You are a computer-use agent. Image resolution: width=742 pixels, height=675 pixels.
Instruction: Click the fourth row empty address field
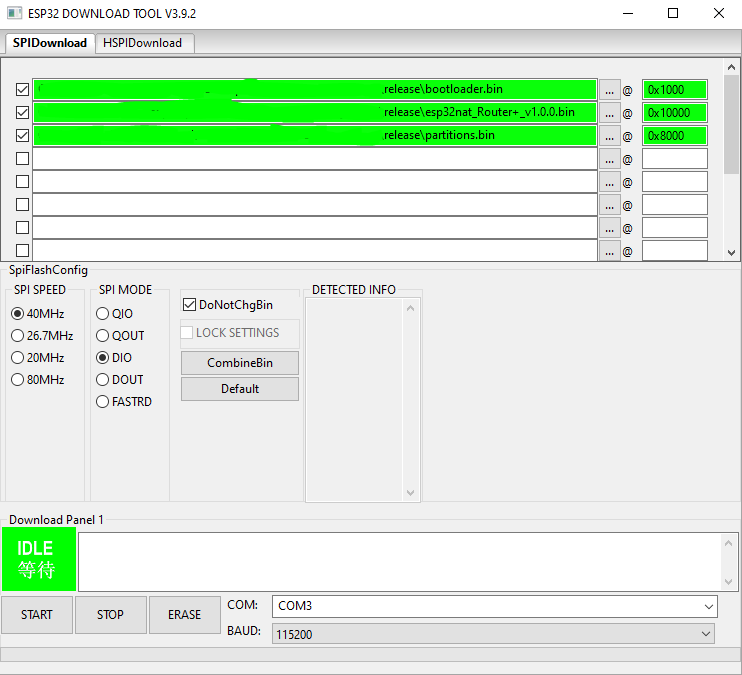(x=675, y=159)
